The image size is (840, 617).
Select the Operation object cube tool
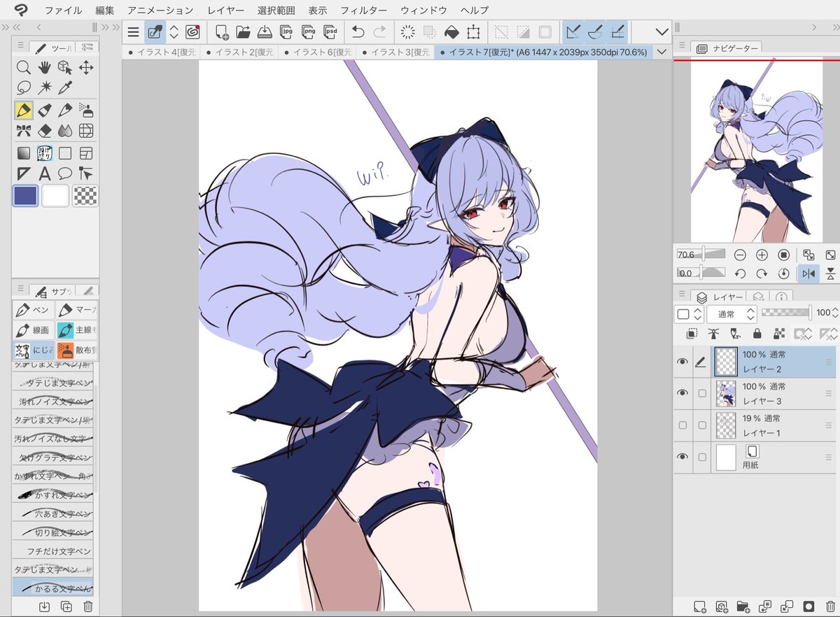tap(65, 68)
